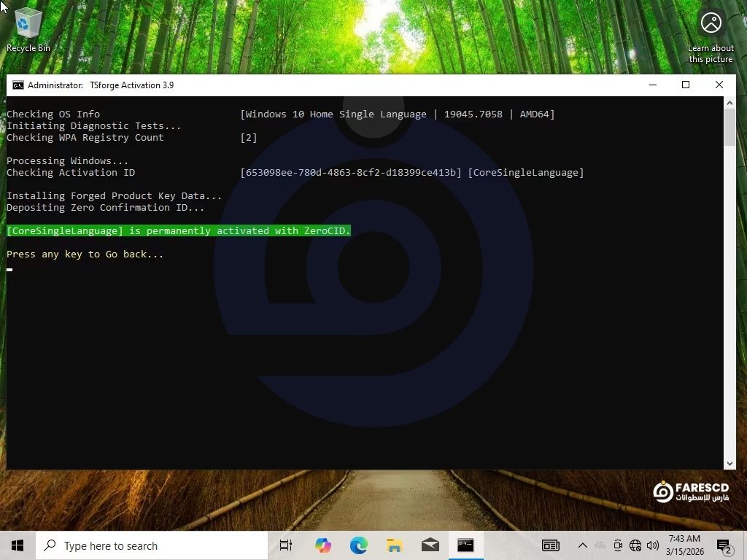
Task: Open the notification center with 2 alerts
Action: [x=724, y=545]
